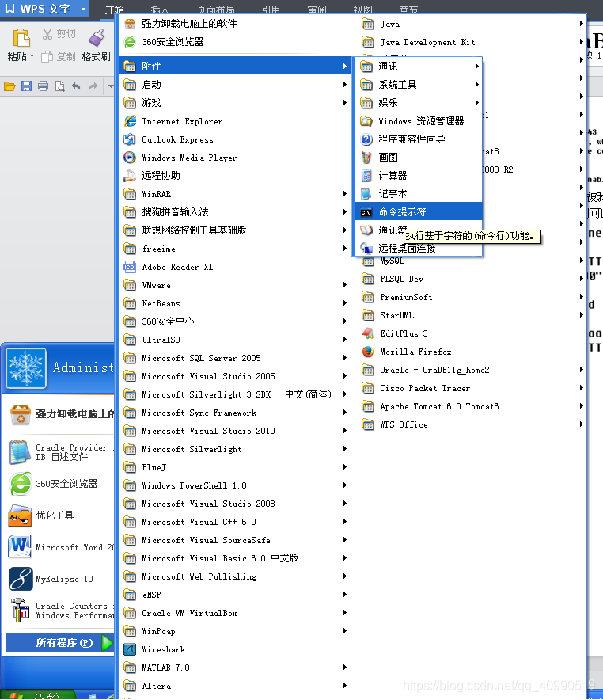Open Windows Media Player icon
This screenshot has width=603, height=700.
[130, 158]
